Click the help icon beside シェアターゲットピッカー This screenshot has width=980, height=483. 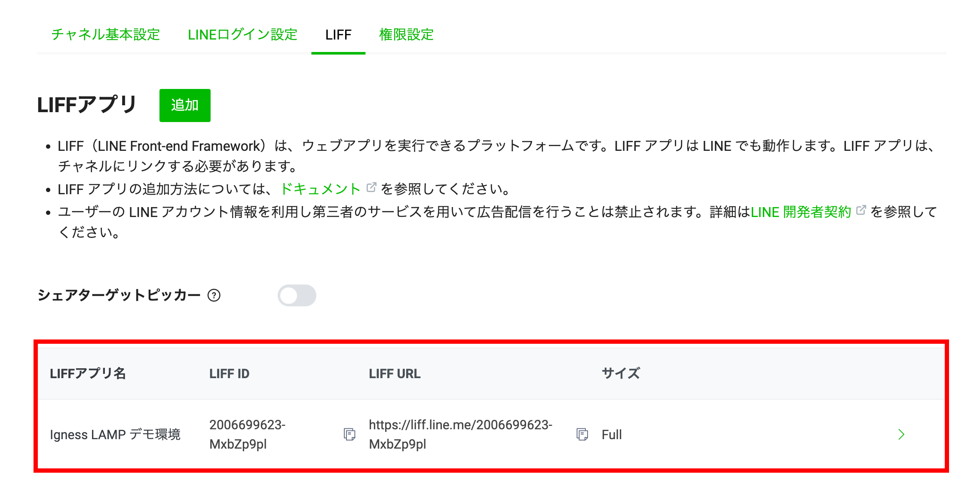tap(214, 296)
